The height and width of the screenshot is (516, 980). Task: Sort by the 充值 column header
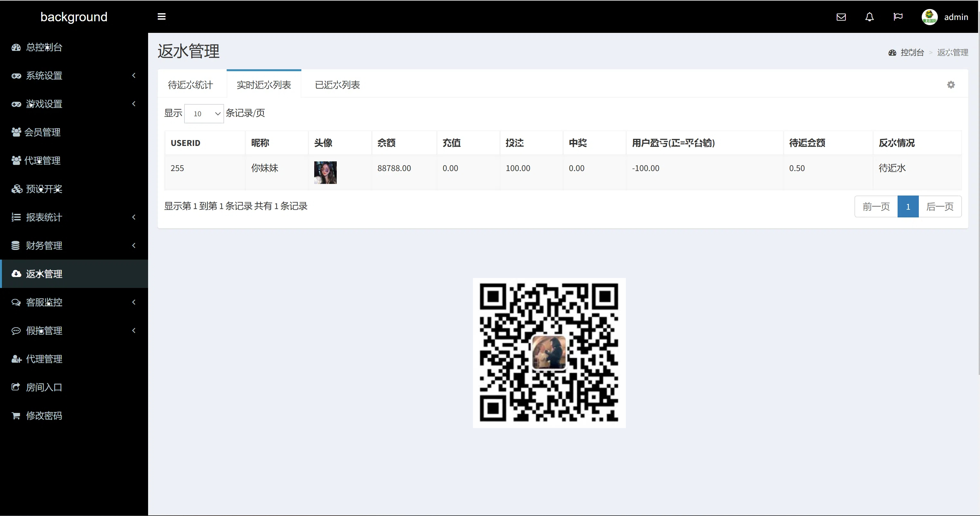468,143
